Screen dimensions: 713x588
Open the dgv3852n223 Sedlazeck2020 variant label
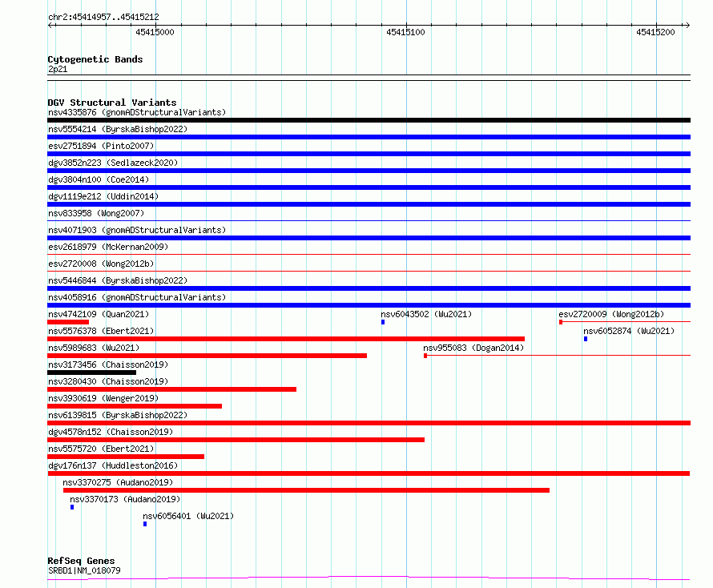113,163
